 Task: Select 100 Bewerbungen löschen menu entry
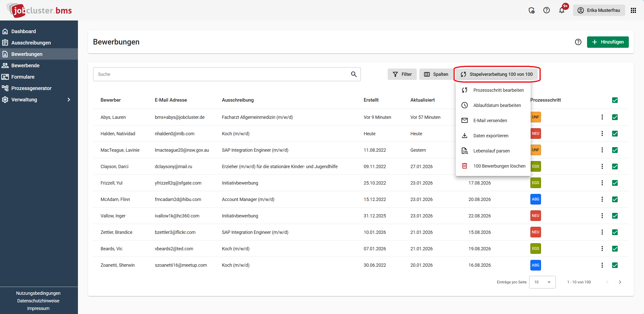point(499,166)
